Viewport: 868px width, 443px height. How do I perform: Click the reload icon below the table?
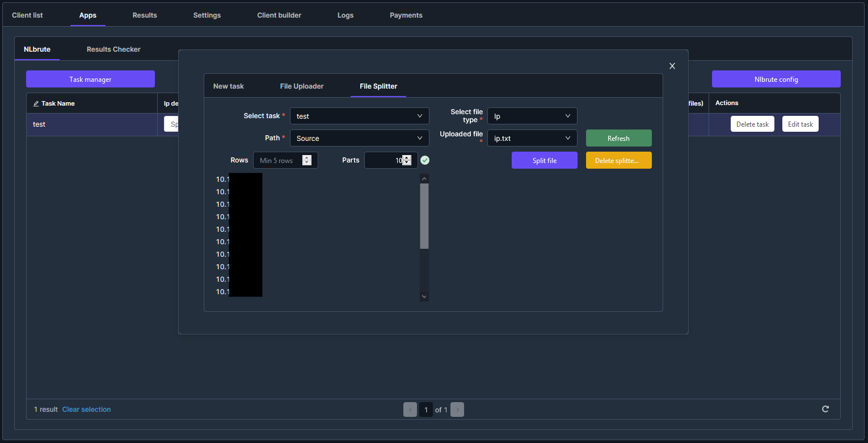825,409
